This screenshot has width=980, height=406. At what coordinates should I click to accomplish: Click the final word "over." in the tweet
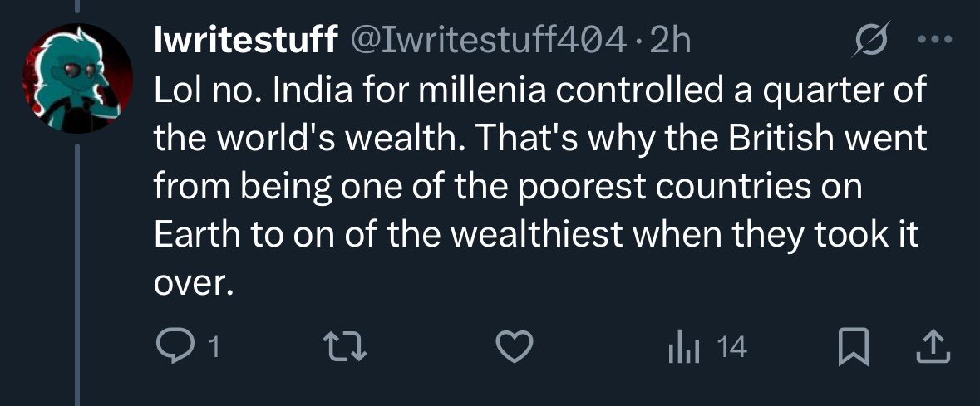[x=193, y=286]
